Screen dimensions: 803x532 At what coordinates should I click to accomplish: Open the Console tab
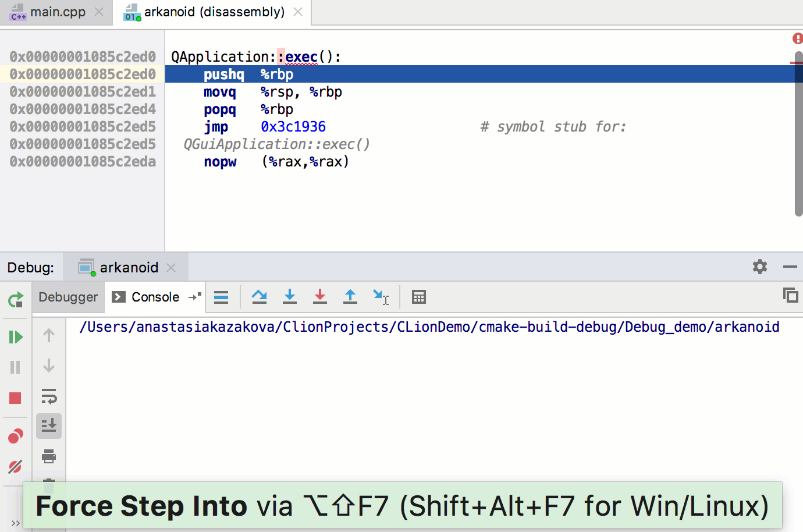pos(155,297)
